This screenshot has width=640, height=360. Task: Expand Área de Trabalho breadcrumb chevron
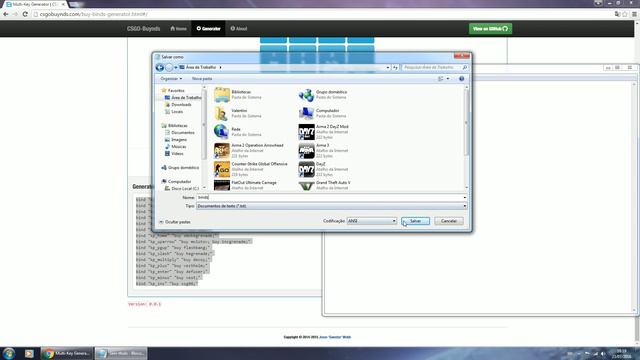(x=220, y=67)
